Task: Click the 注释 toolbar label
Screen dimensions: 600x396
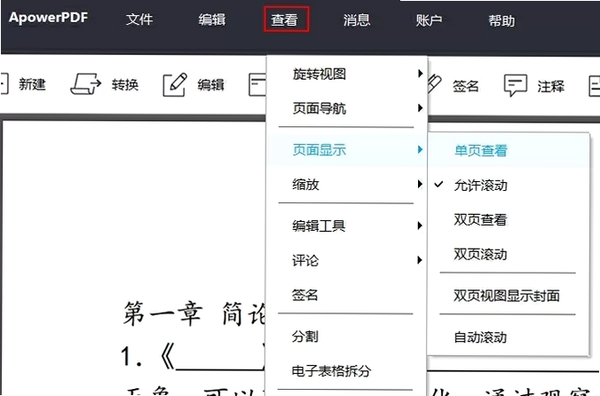Action: (551, 86)
